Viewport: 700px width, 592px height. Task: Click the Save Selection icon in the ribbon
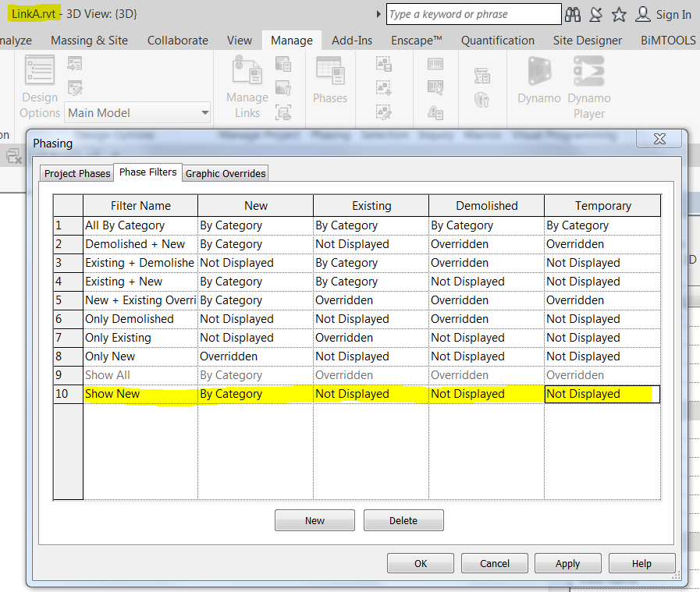(x=384, y=64)
